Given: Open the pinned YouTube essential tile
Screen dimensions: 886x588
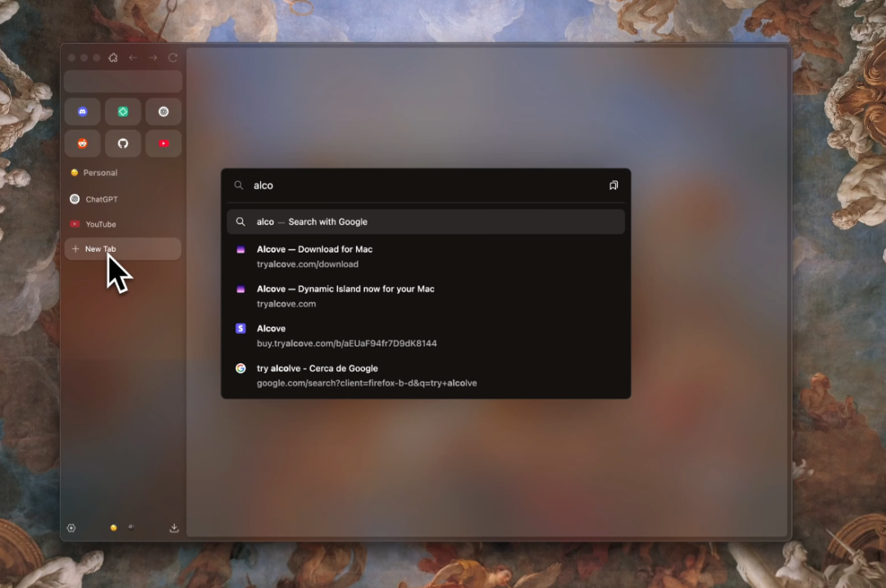Looking at the screenshot, I should [x=163, y=144].
